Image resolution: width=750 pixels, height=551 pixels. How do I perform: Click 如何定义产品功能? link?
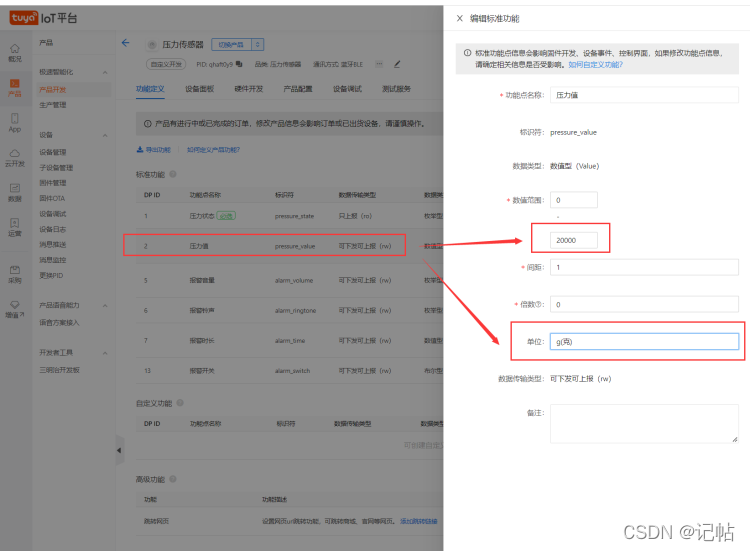pyautogui.click(x=213, y=150)
